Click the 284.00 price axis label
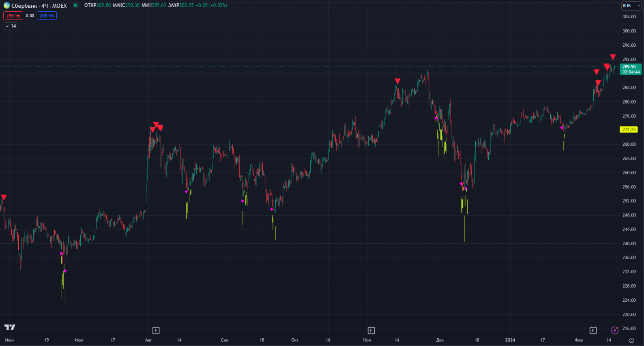 point(629,88)
